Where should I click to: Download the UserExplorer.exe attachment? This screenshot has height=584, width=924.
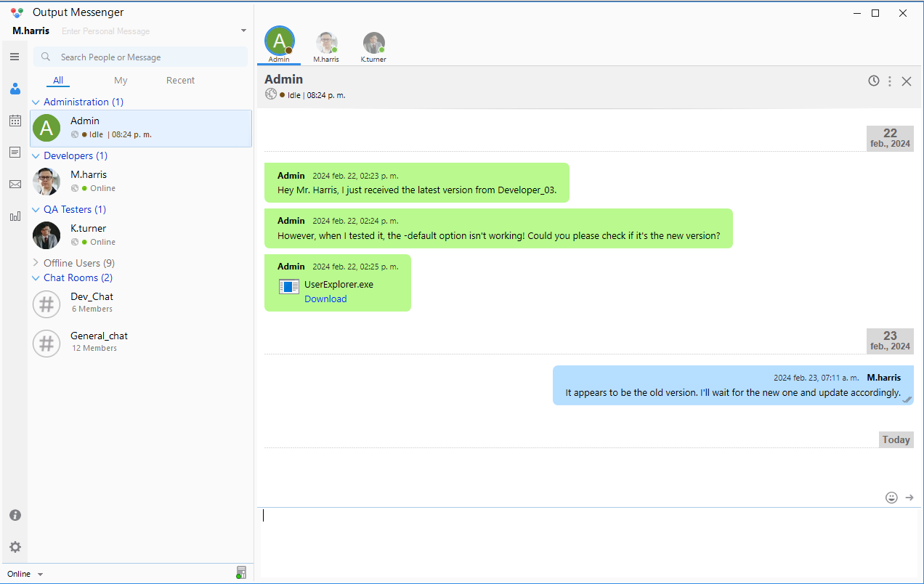(x=325, y=299)
